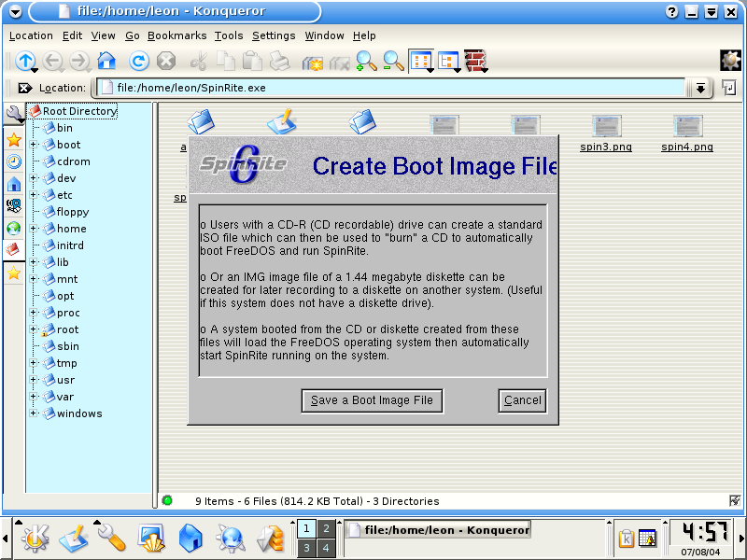Click Save a Boot Image File button
This screenshot has width=747, height=560.
coord(372,400)
